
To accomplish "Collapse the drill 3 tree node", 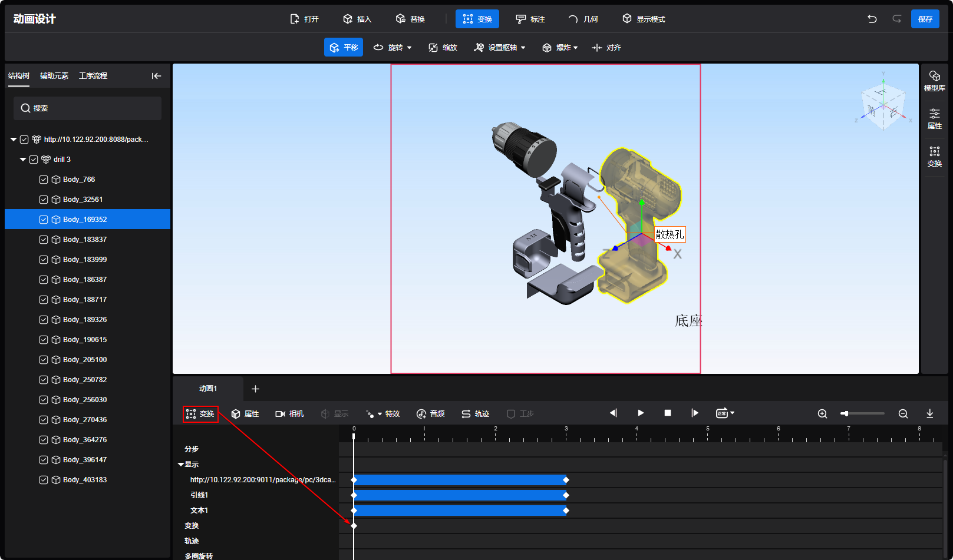I will 23,160.
